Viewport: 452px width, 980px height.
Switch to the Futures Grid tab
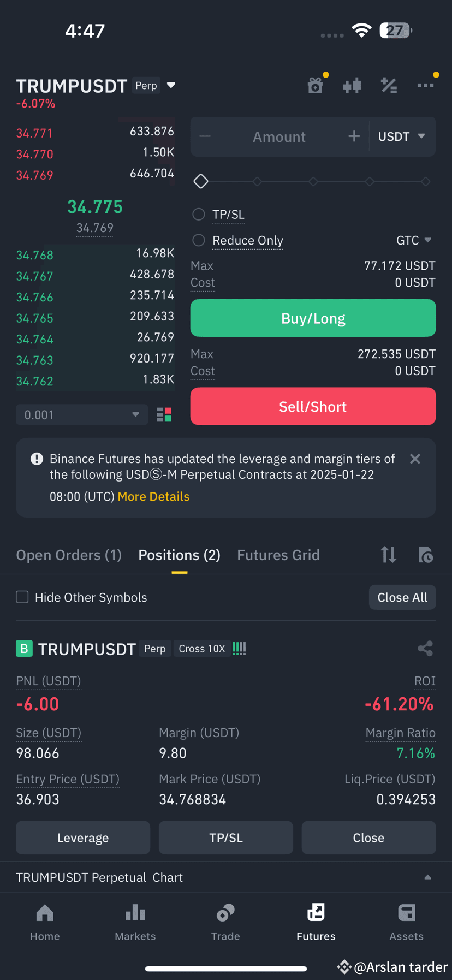pos(278,555)
